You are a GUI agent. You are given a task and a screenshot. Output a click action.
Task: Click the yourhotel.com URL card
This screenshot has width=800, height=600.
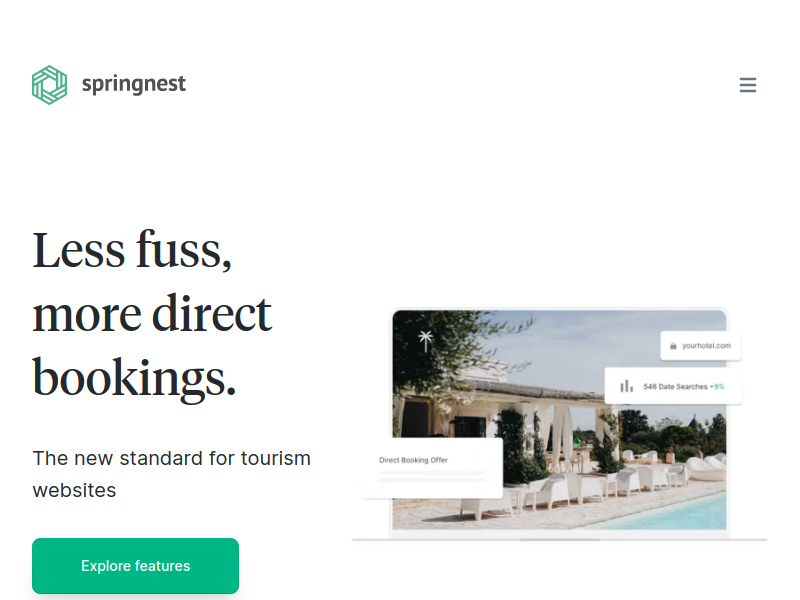click(700, 346)
